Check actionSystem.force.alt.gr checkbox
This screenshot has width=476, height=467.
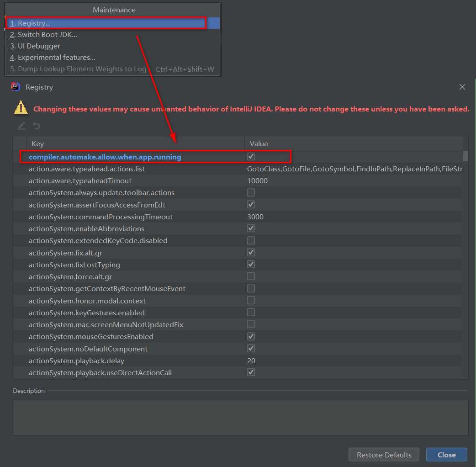251,276
